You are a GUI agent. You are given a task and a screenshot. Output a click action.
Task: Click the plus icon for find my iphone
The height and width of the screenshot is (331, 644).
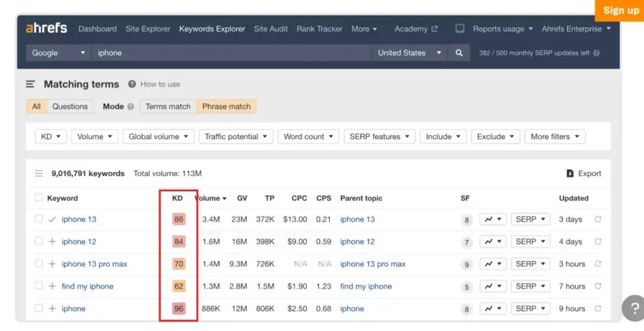[x=52, y=286]
